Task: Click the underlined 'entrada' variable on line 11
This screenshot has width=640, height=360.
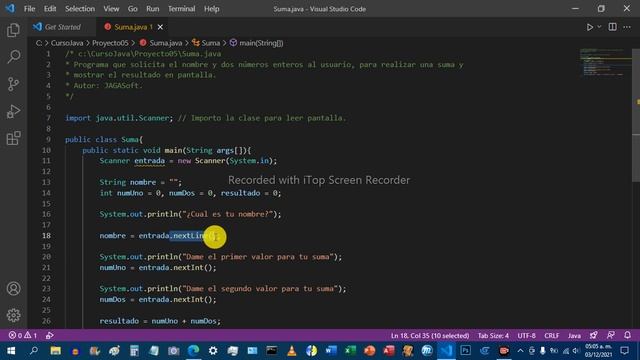Action: pos(149,161)
